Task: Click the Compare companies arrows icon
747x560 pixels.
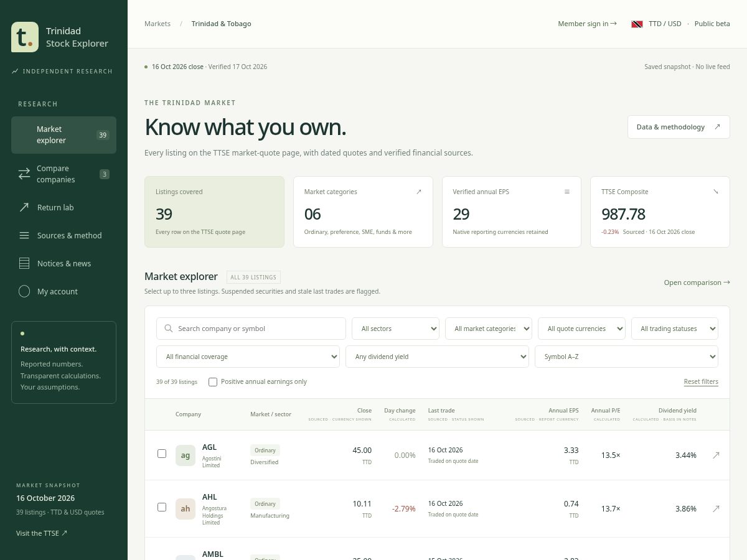Action: point(24,174)
